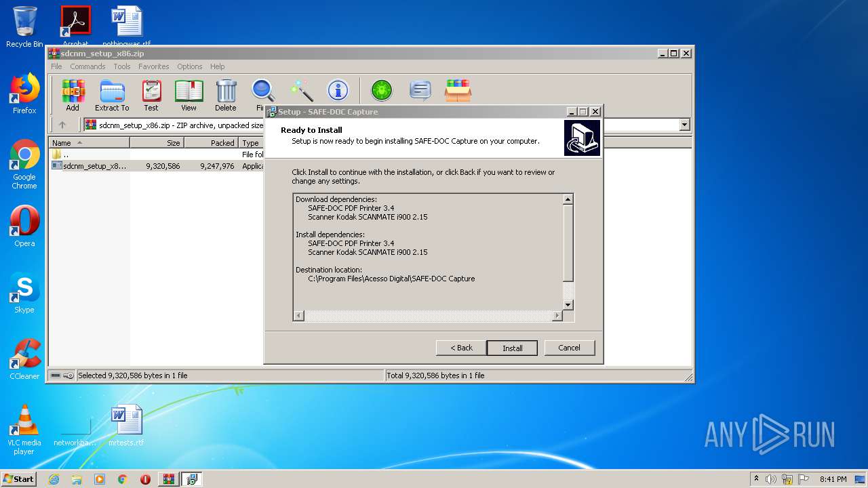The height and width of the screenshot is (488, 868).
Task: Open the Recycle Bin desktop icon
Action: tap(24, 27)
